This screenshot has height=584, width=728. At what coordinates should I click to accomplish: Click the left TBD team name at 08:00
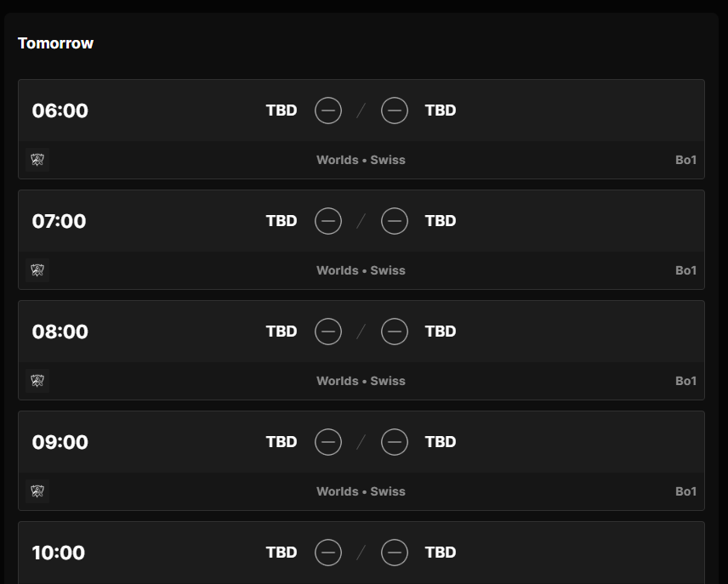click(x=282, y=332)
